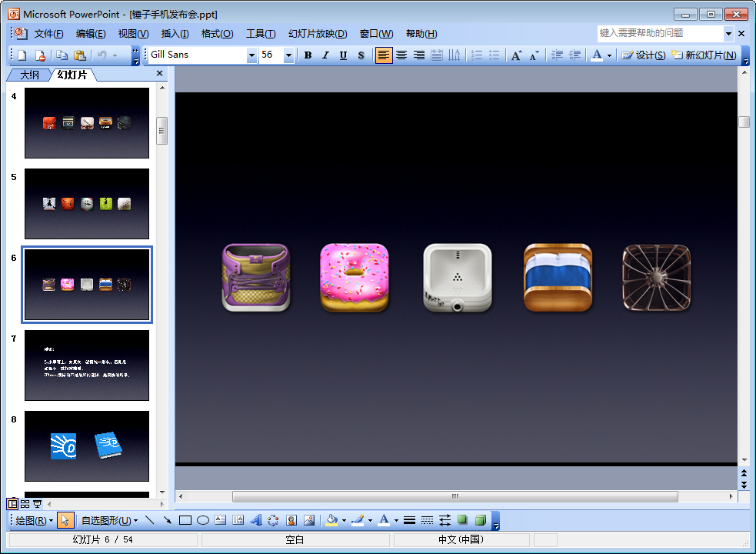Select the Arrow drawing tool
756x554 pixels.
168,520
